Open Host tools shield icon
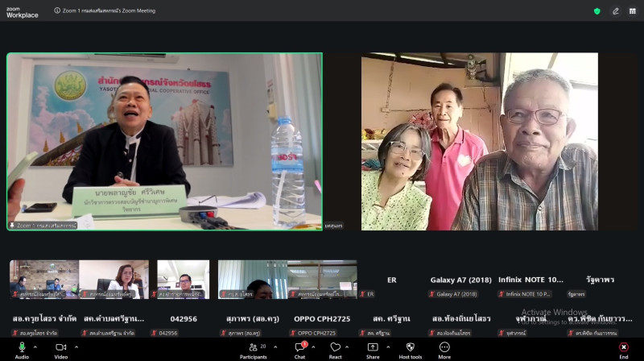This screenshot has height=361, width=644. (410, 347)
